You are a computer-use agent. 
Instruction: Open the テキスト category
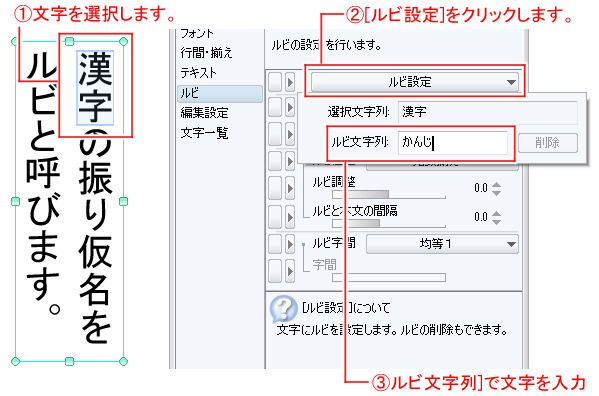pyautogui.click(x=198, y=73)
